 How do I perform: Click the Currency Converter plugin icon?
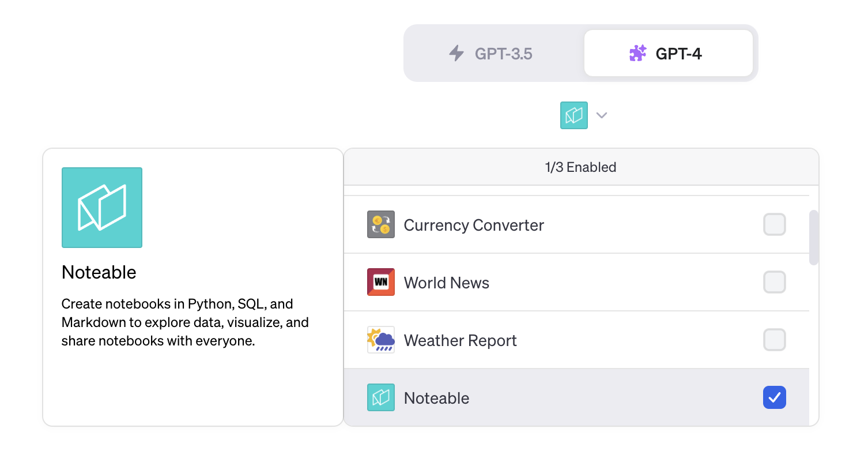coord(381,225)
